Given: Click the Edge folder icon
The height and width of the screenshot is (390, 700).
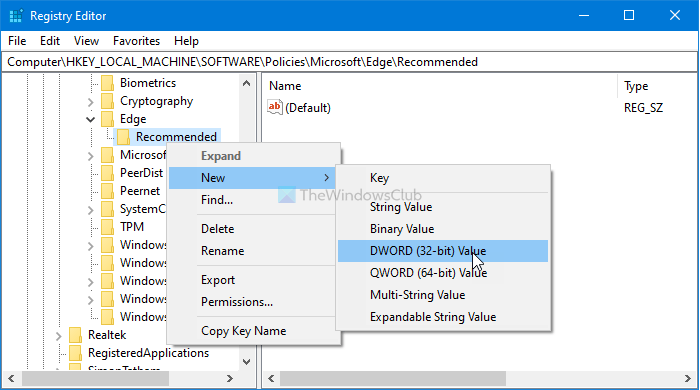Looking at the screenshot, I should (107, 119).
